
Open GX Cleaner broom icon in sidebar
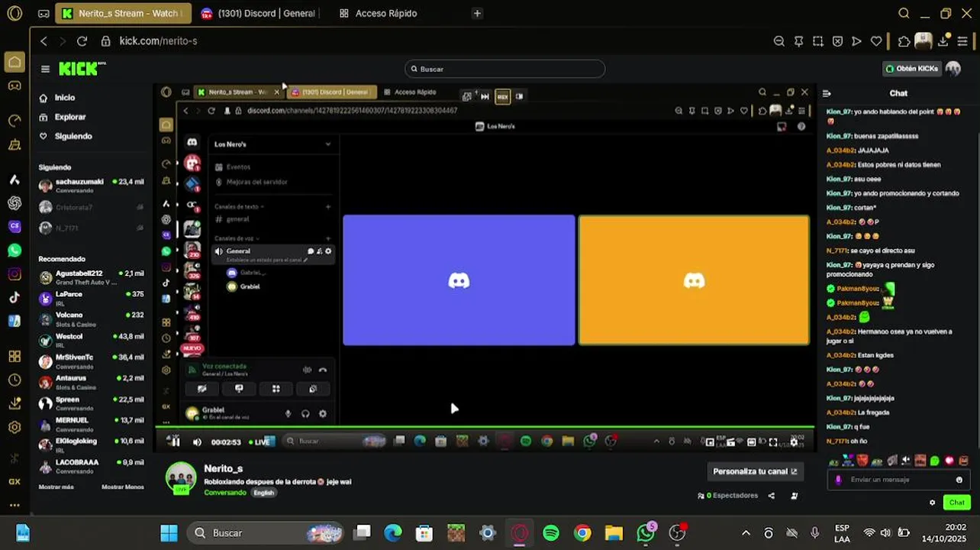15,144
